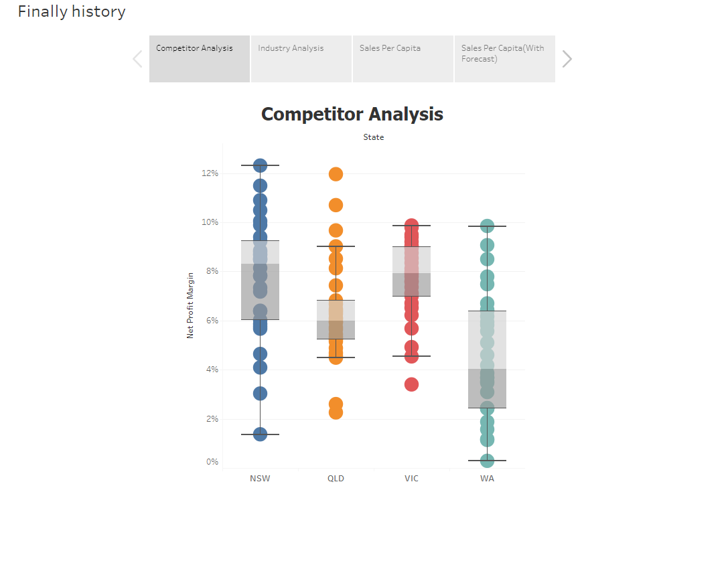Click the 8% tick label on the y-axis
Viewport: 728px width, 563px height.
pos(211,270)
